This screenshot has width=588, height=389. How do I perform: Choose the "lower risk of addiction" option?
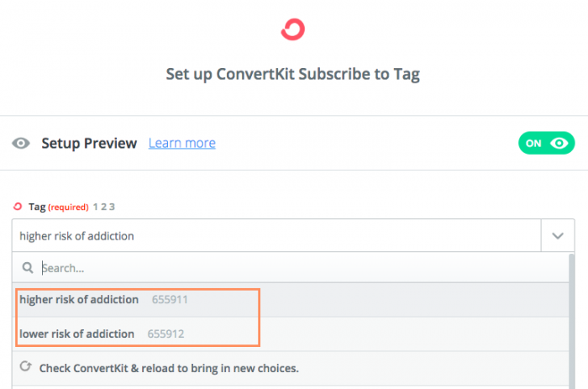click(x=77, y=334)
